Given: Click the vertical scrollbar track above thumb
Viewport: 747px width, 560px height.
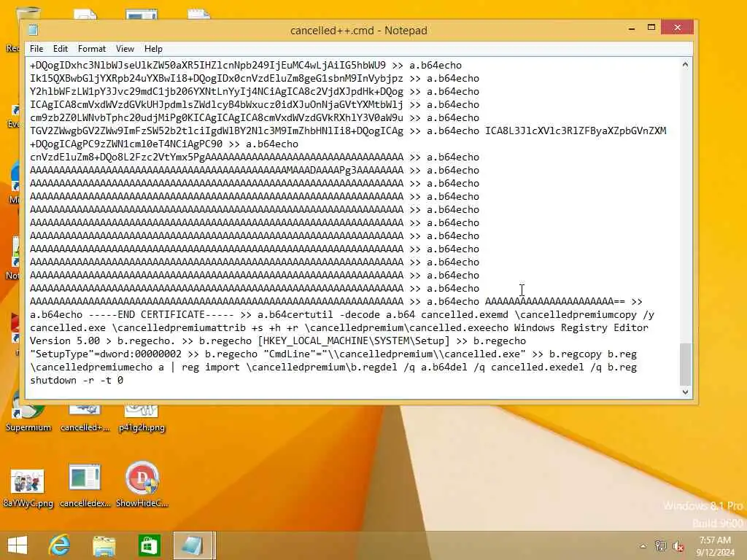Looking at the screenshot, I should (x=685, y=206).
